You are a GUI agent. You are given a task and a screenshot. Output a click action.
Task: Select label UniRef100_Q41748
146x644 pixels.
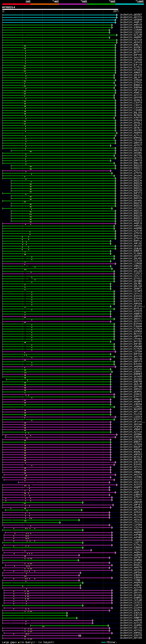pos(131,356)
